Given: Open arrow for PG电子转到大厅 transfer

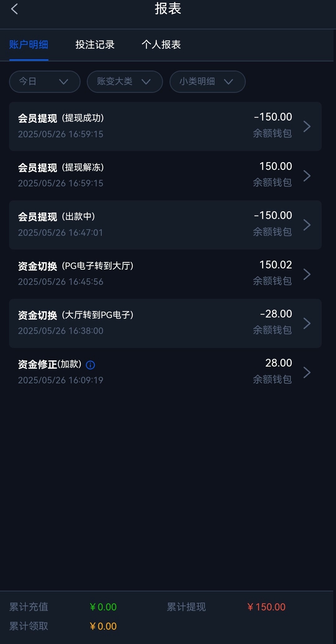Looking at the screenshot, I should [x=307, y=274].
